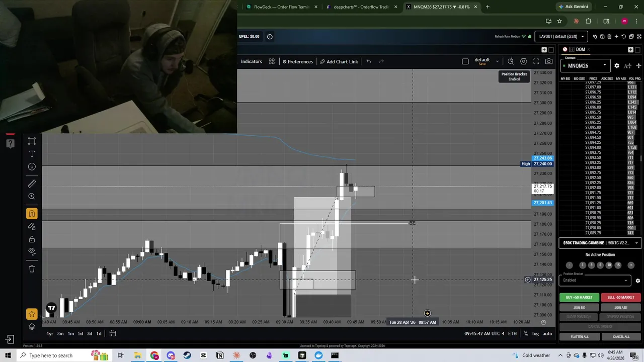Select the 1yr time range

[50, 333]
